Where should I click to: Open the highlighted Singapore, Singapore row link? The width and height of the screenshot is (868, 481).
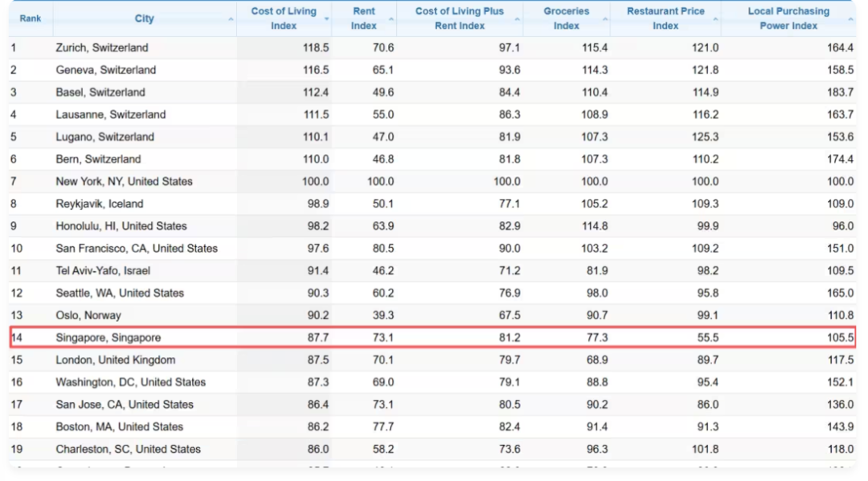pyautogui.click(x=108, y=338)
